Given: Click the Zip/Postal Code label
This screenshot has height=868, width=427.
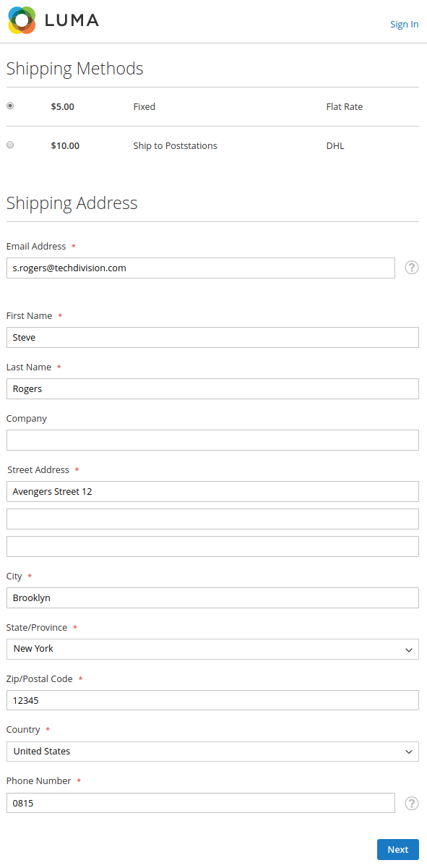Looking at the screenshot, I should (x=40, y=678).
